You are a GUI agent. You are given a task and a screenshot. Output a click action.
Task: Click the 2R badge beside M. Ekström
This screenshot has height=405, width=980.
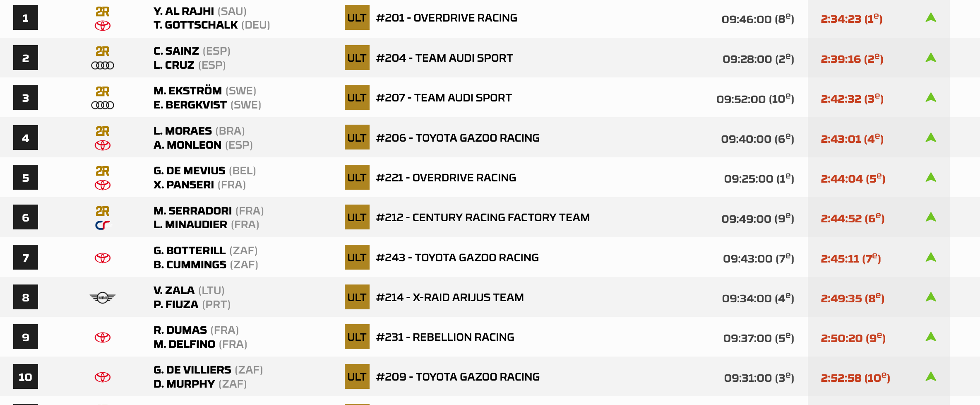click(103, 91)
